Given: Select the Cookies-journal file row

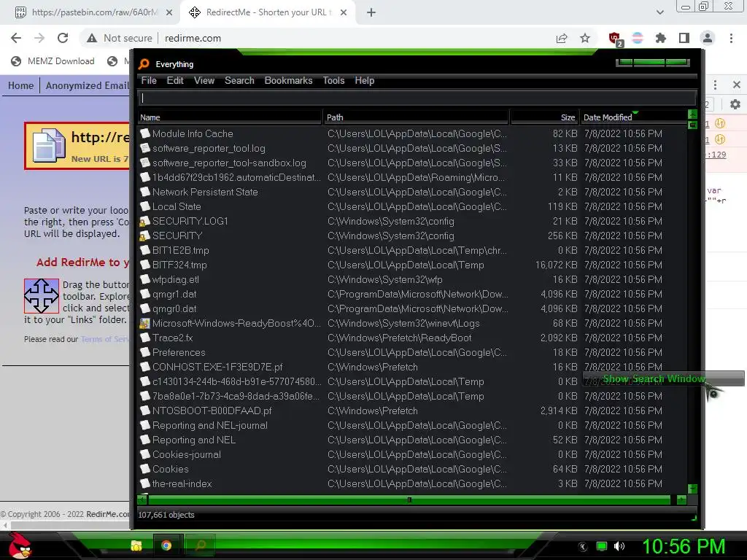Looking at the screenshot, I should tap(413, 454).
